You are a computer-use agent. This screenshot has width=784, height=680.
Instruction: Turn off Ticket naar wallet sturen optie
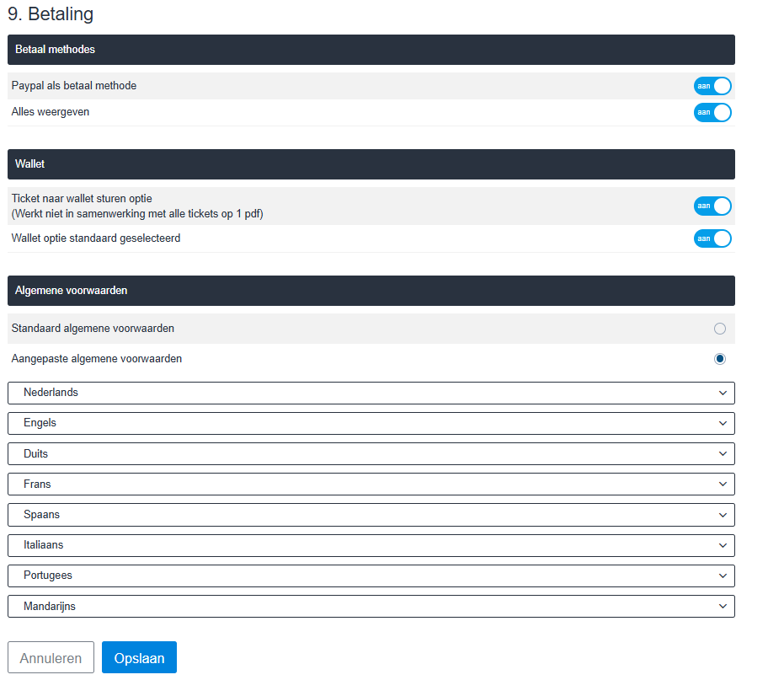[712, 206]
